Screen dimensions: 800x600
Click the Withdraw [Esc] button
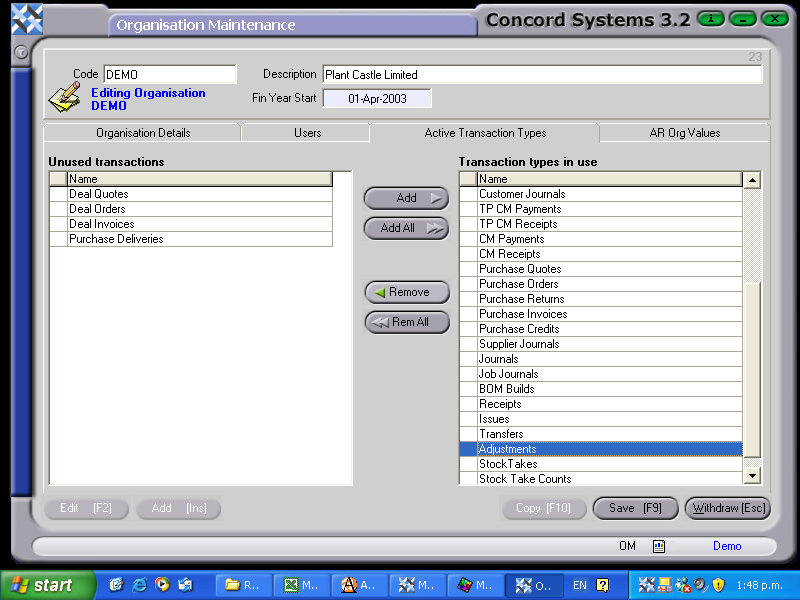727,508
